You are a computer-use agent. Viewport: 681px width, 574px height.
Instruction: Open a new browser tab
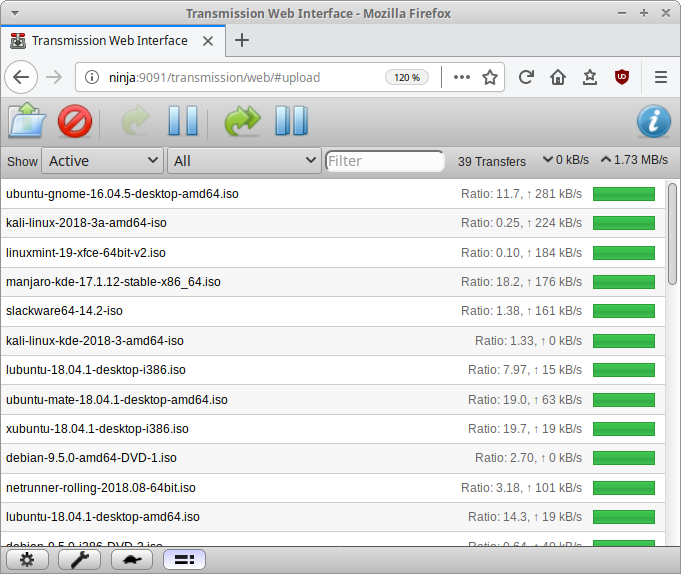coord(242,40)
